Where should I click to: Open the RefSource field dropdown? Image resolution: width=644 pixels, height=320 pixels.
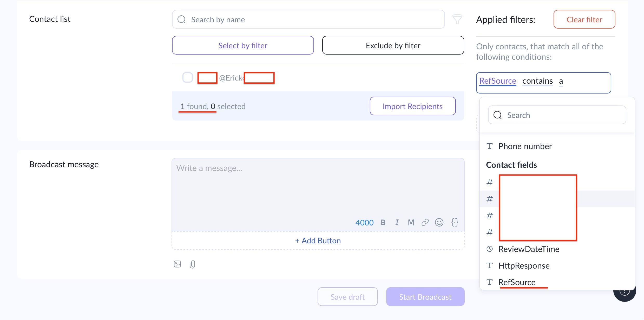coord(497,81)
